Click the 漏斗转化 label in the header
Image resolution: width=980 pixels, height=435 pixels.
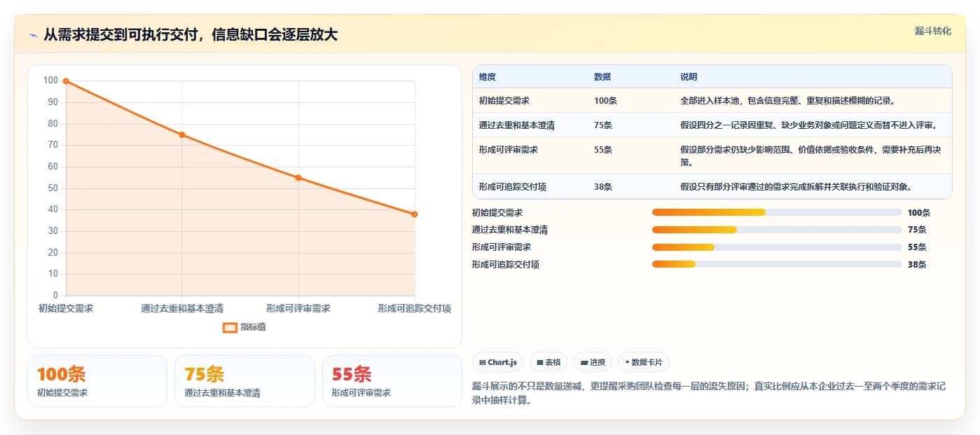point(932,32)
